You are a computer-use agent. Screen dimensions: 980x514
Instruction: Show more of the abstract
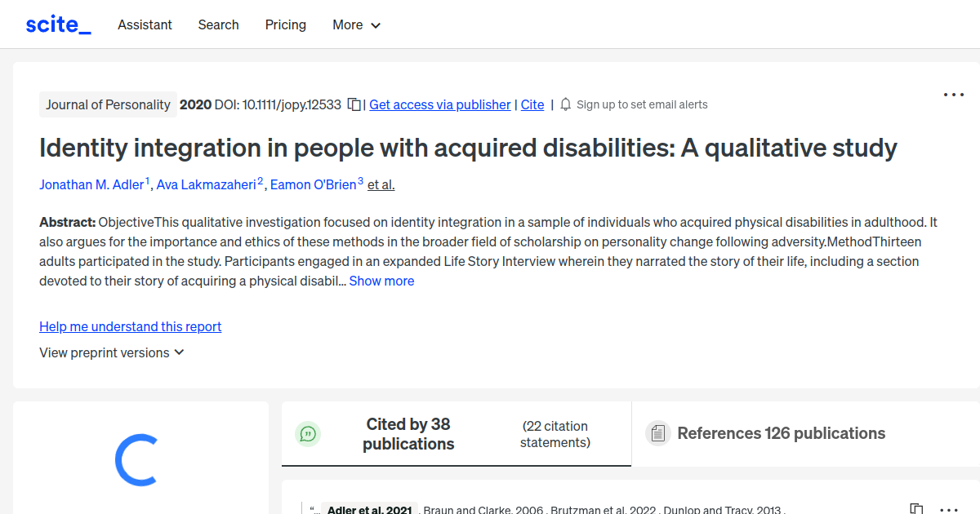pos(381,281)
